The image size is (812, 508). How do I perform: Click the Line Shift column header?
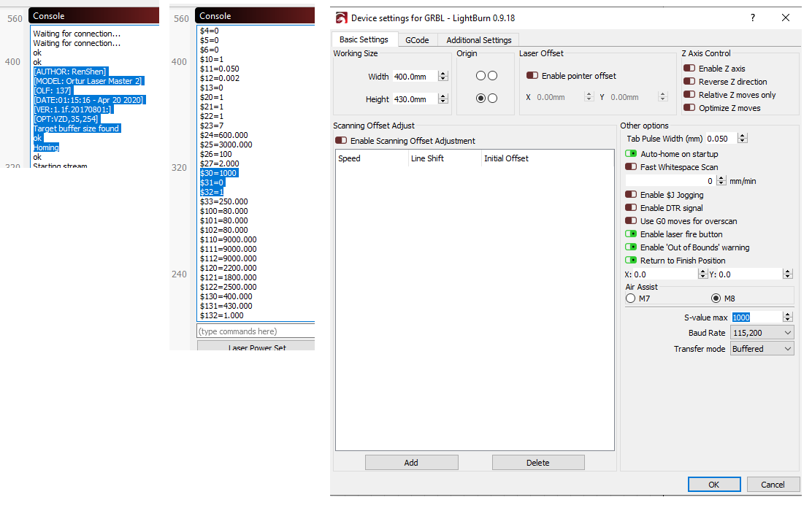coord(445,158)
